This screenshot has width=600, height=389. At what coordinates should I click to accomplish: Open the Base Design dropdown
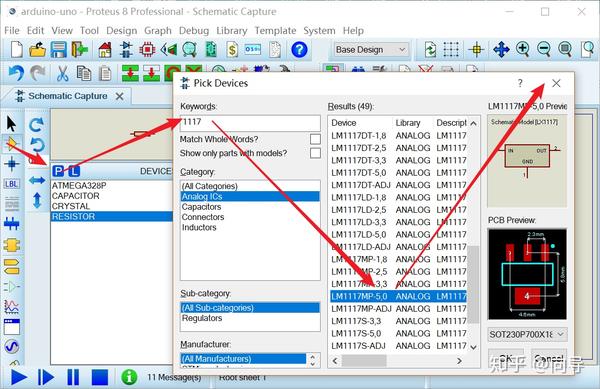tap(370, 50)
